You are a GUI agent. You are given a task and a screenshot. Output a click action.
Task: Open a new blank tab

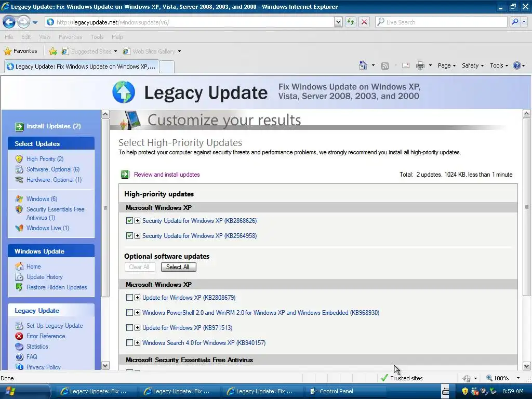point(167,67)
